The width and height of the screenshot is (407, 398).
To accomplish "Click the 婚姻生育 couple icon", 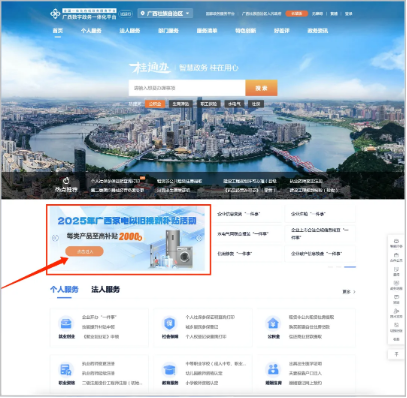I will [273, 370].
